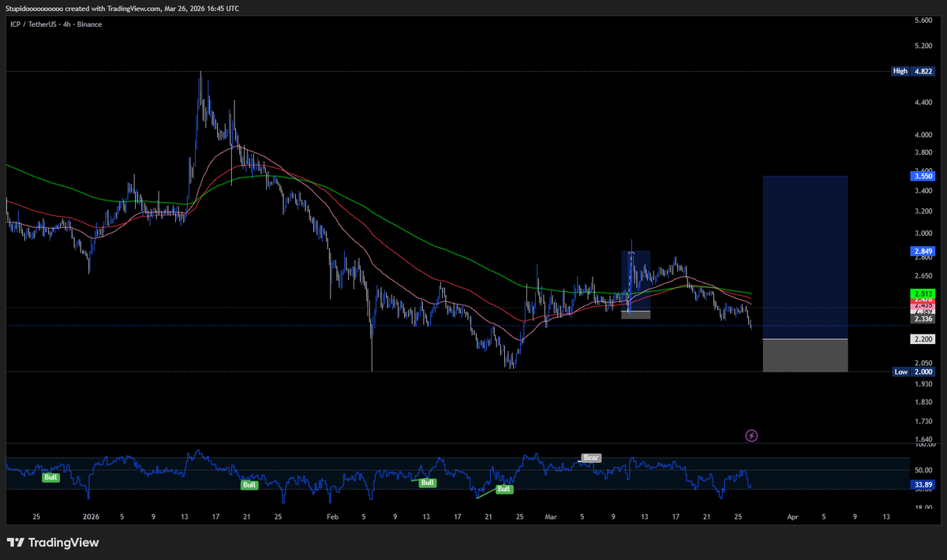Click the Bull badge near Feb 21
The width and height of the screenshot is (947, 560).
pyautogui.click(x=503, y=488)
